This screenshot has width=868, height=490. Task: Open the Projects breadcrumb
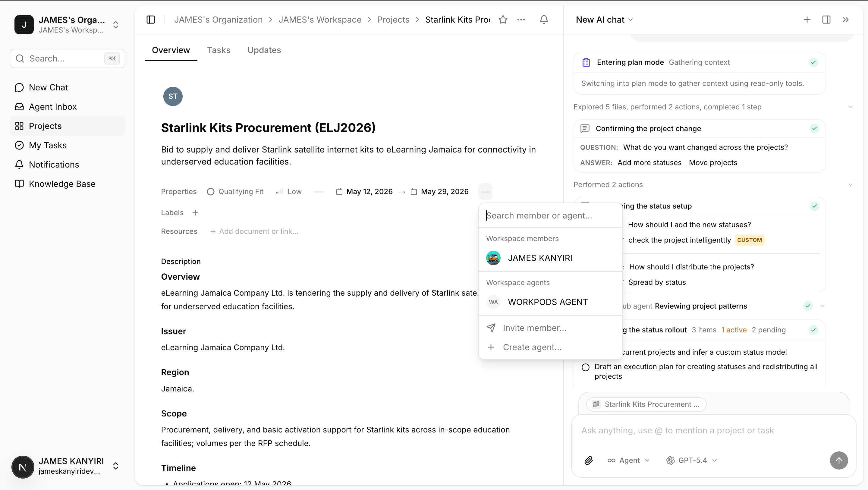pyautogui.click(x=393, y=20)
